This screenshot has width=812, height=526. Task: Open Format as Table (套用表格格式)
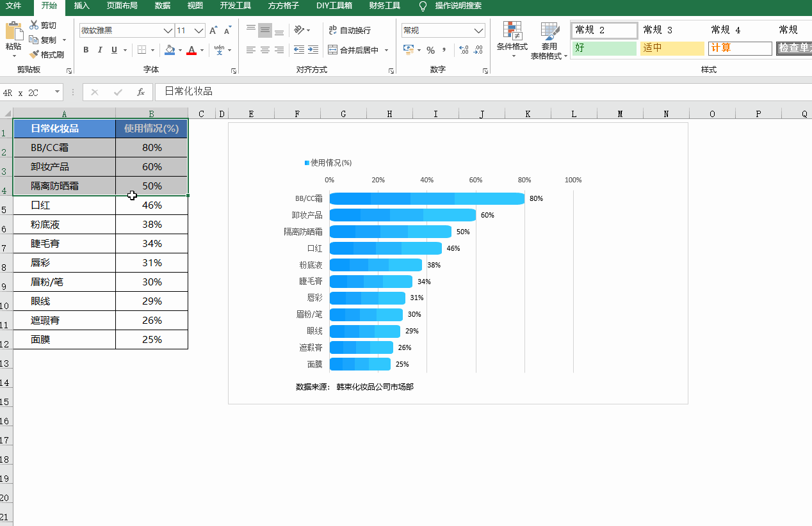tap(549, 40)
